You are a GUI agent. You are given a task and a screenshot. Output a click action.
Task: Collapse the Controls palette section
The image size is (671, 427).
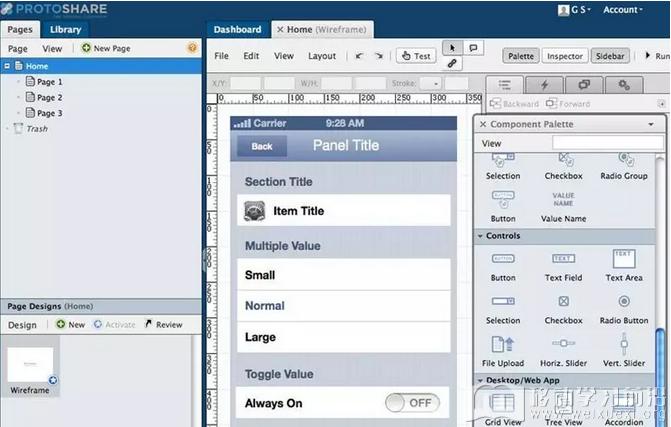click(x=480, y=236)
